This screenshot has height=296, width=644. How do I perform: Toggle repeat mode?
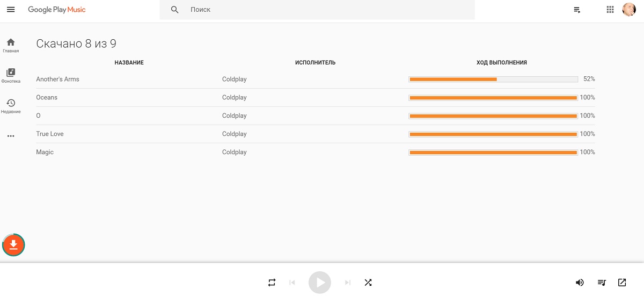coord(272,283)
